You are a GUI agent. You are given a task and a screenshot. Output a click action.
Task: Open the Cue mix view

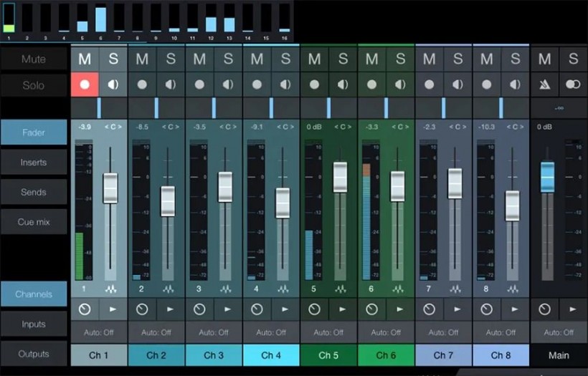click(x=34, y=222)
